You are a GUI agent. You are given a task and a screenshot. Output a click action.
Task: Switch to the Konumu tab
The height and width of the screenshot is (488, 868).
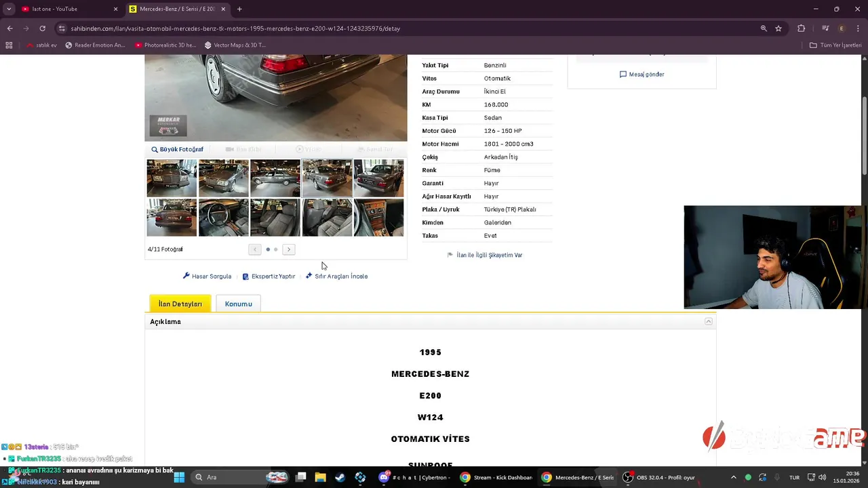(x=239, y=304)
